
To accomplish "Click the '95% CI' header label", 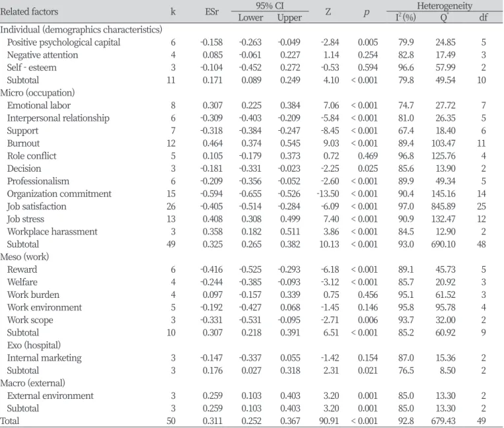I will tap(270, 5).
